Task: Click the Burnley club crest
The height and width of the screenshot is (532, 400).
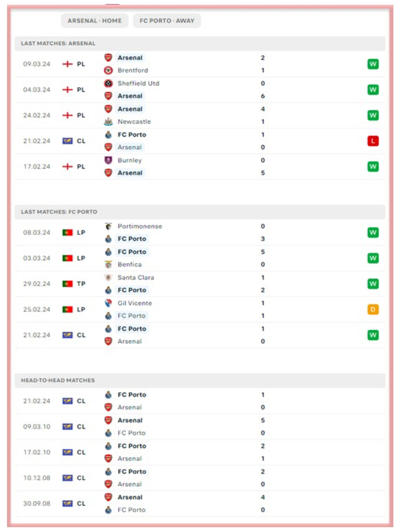Action: (108, 160)
